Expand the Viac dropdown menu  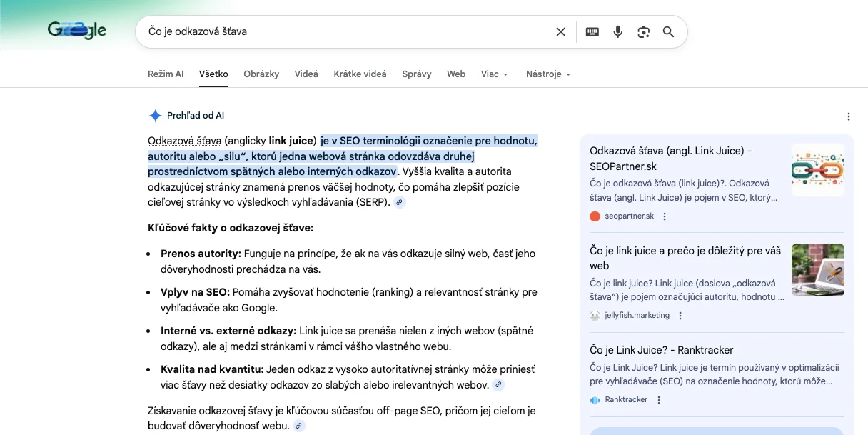[494, 74]
